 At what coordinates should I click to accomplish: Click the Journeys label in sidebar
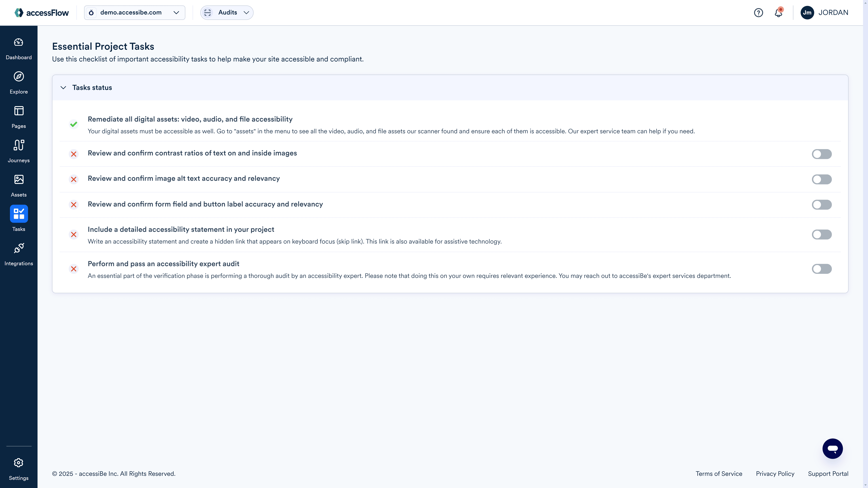tap(19, 161)
